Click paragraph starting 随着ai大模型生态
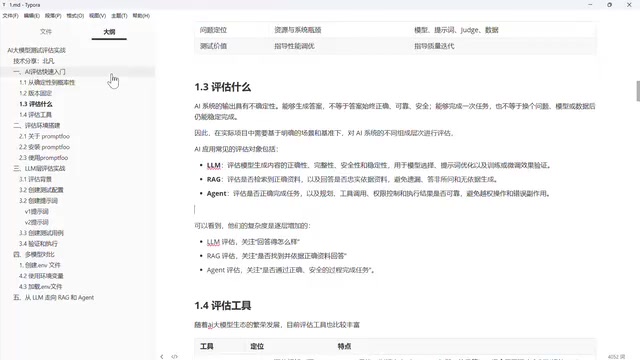 (277, 325)
